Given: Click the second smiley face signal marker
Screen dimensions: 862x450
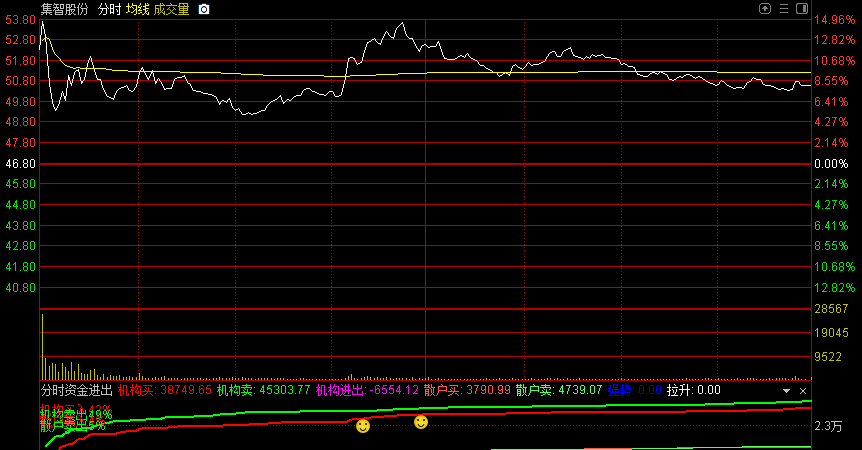Looking at the screenshot, I should tap(421, 422).
